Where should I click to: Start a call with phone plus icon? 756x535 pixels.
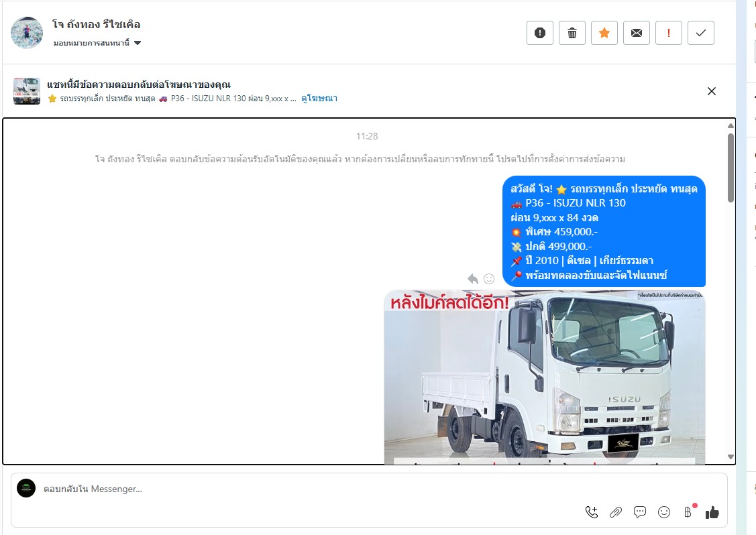[592, 512]
